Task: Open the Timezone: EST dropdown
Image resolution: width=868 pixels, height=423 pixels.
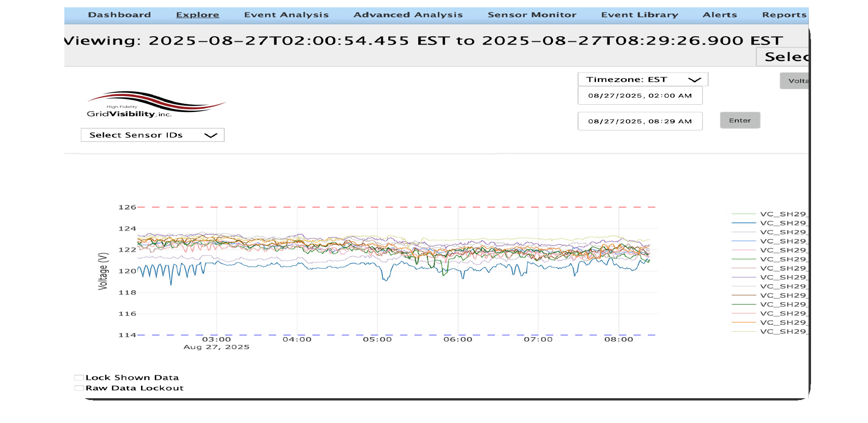Action: pos(642,79)
